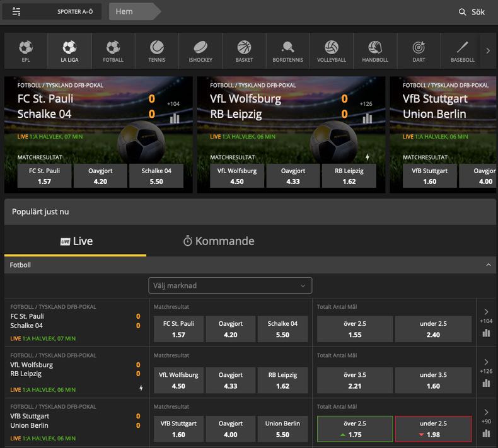Open the Dart sport category
The width and height of the screenshot is (498, 448).
tap(419, 51)
